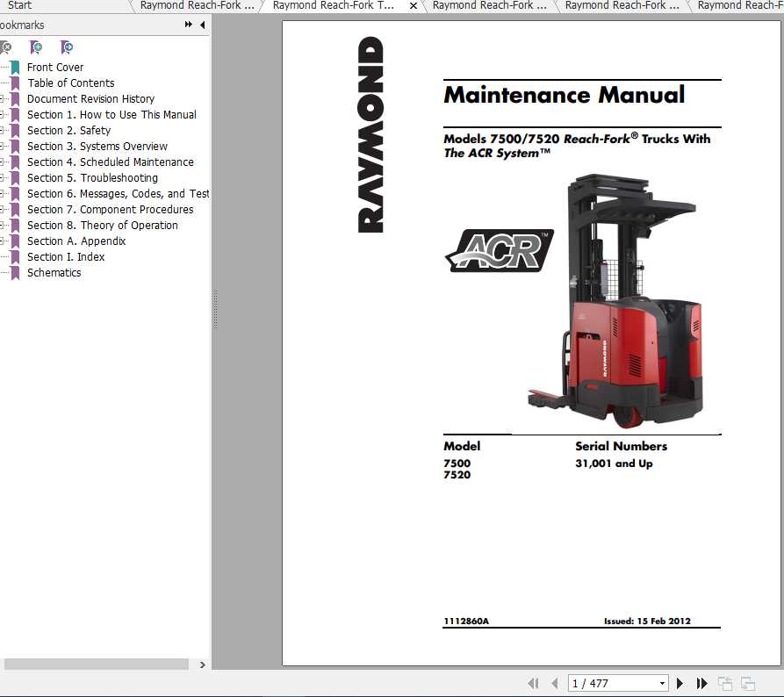784x697 pixels.
Task: Open Section 6. Messages, Codes, and Test bookmark
Action: tap(118, 194)
